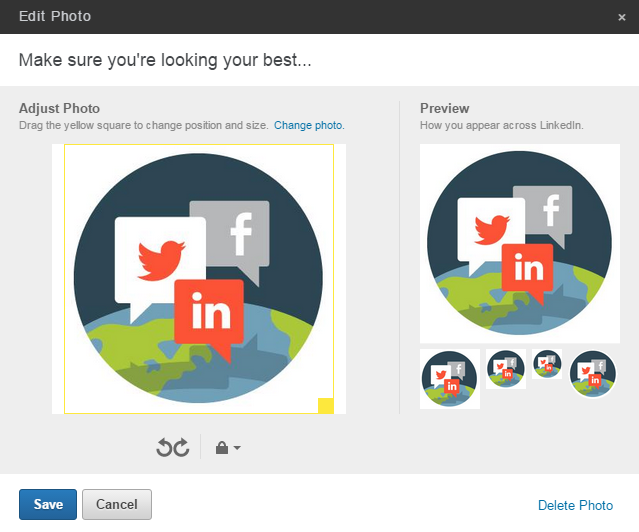Click "How you appear across LinkedIn." text

[x=502, y=125]
